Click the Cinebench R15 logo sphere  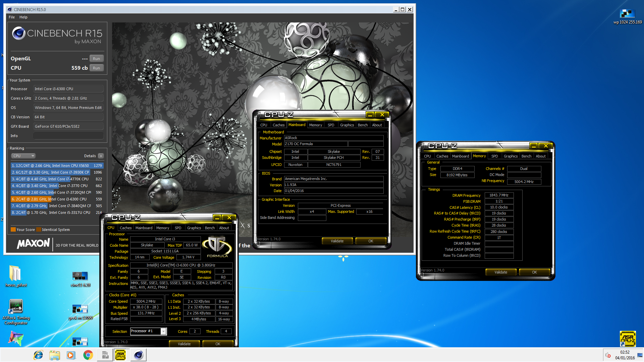click(18, 33)
